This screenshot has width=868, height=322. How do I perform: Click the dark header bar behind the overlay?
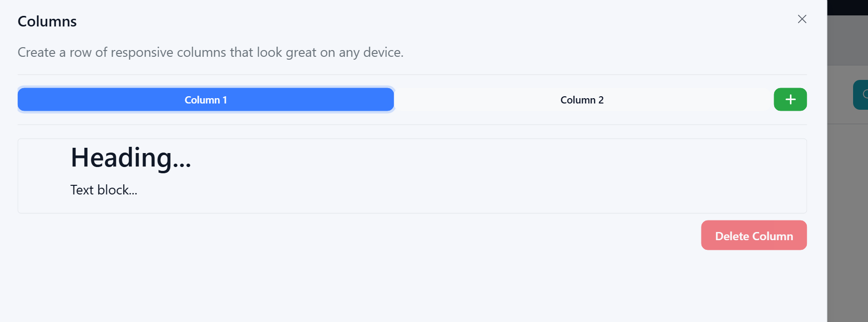[x=847, y=7]
